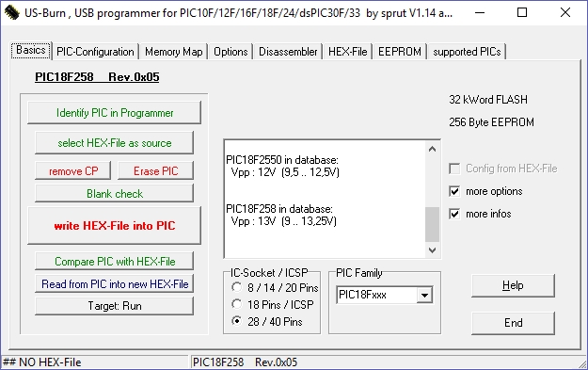
Task: Enable Config from HEX-File checkbox
Action: coord(454,169)
